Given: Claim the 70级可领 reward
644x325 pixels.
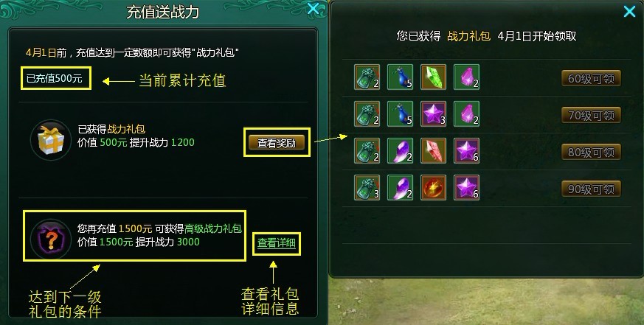Looking at the screenshot, I should tap(591, 115).
